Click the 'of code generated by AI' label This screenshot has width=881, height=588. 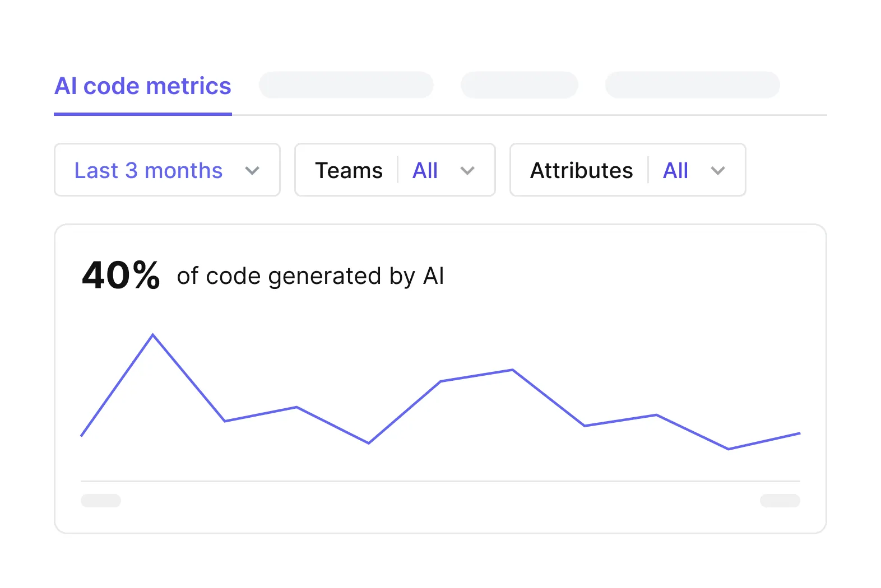pos(310,276)
